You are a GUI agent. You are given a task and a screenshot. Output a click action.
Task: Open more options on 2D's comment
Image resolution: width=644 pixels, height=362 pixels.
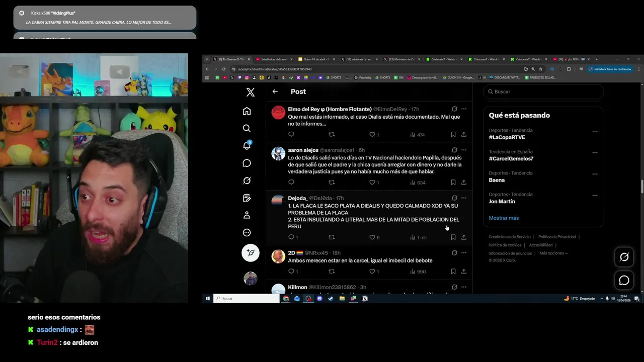[464, 253]
